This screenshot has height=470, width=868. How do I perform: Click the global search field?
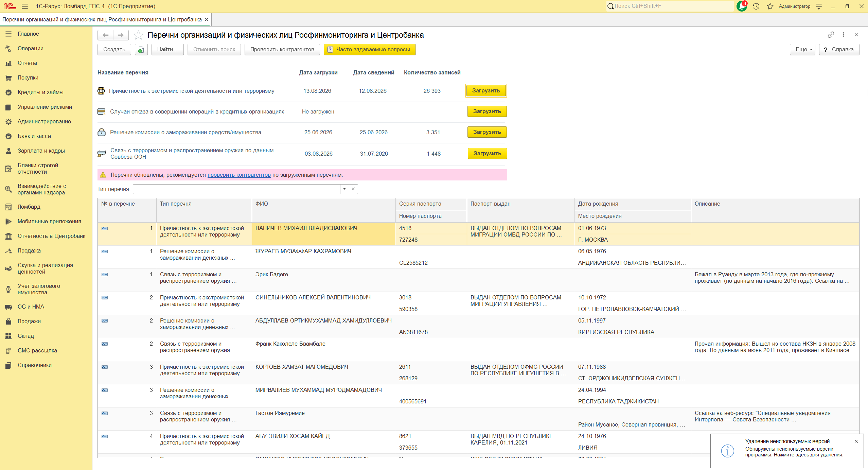click(670, 6)
